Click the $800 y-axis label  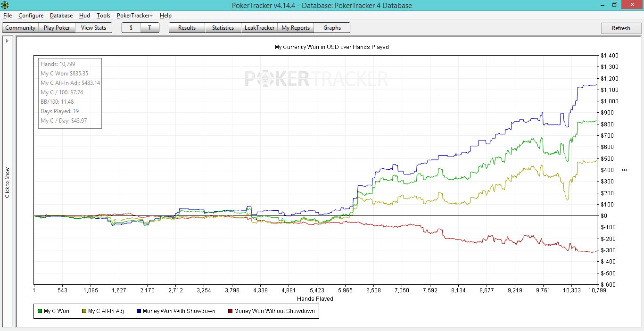click(608, 124)
